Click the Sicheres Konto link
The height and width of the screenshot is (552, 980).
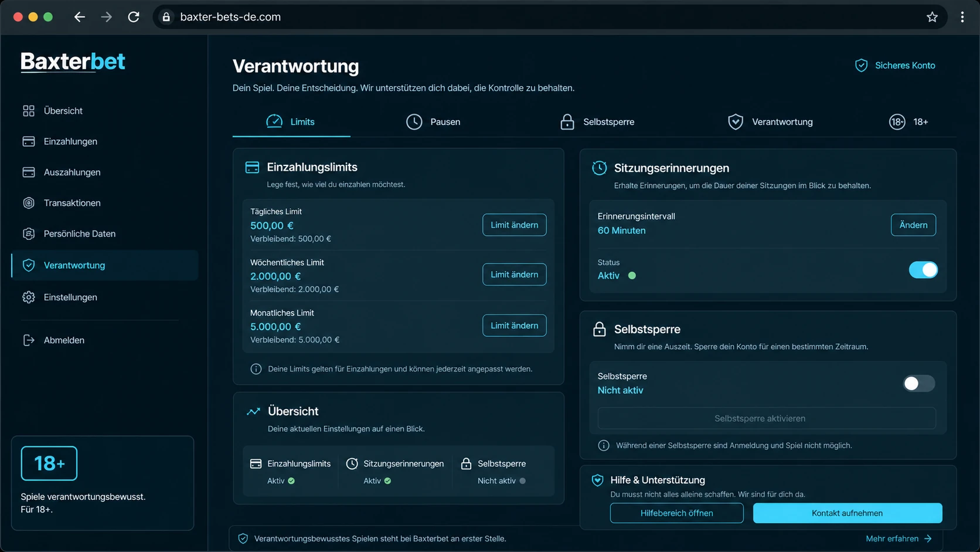tap(895, 66)
